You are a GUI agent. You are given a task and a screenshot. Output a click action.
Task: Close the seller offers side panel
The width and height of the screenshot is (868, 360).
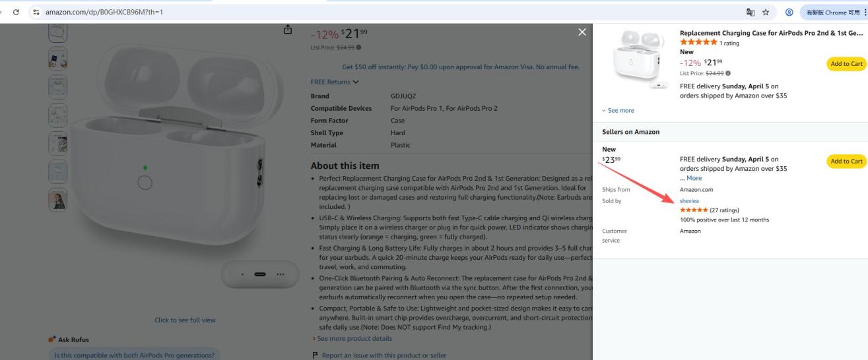(x=582, y=32)
